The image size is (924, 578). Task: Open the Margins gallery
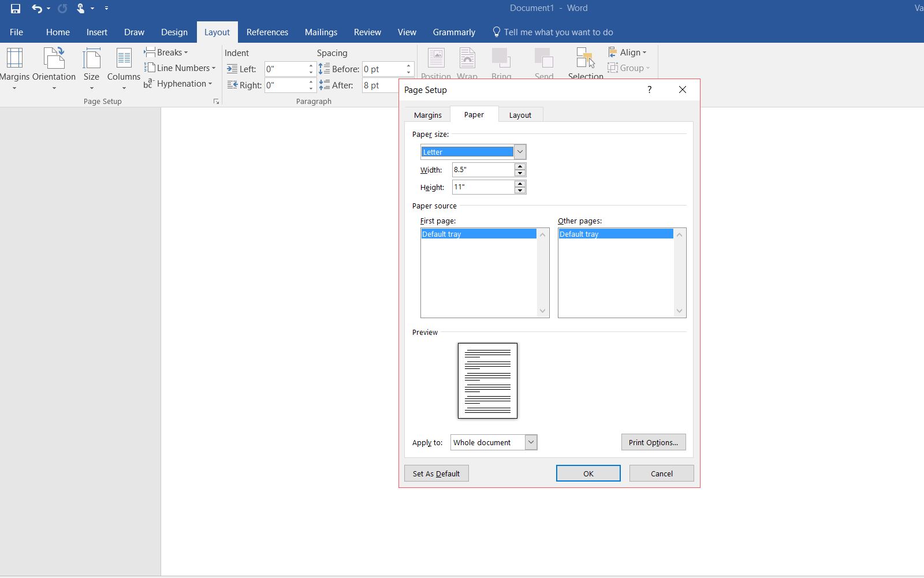(x=14, y=69)
